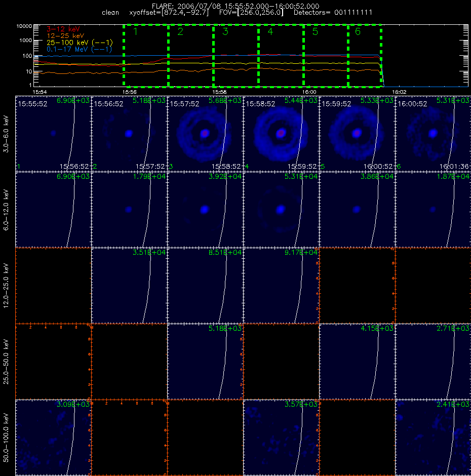The height and width of the screenshot is (476, 471).
Task: Click the '16:02' time axis label
Action: pyautogui.click(x=399, y=92)
